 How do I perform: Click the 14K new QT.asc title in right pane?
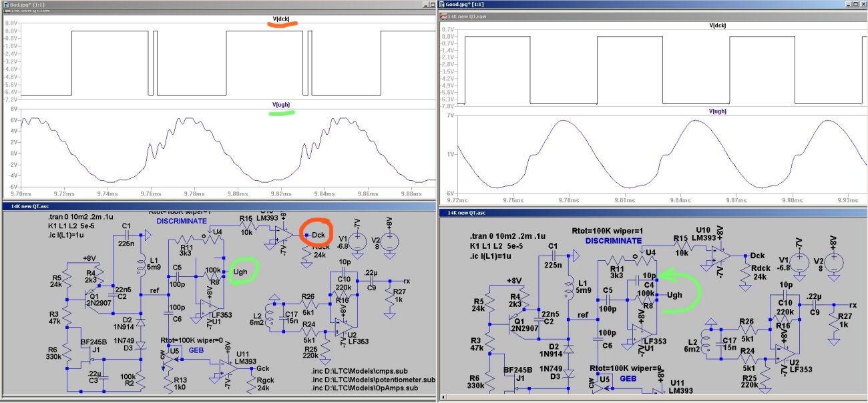coord(468,212)
